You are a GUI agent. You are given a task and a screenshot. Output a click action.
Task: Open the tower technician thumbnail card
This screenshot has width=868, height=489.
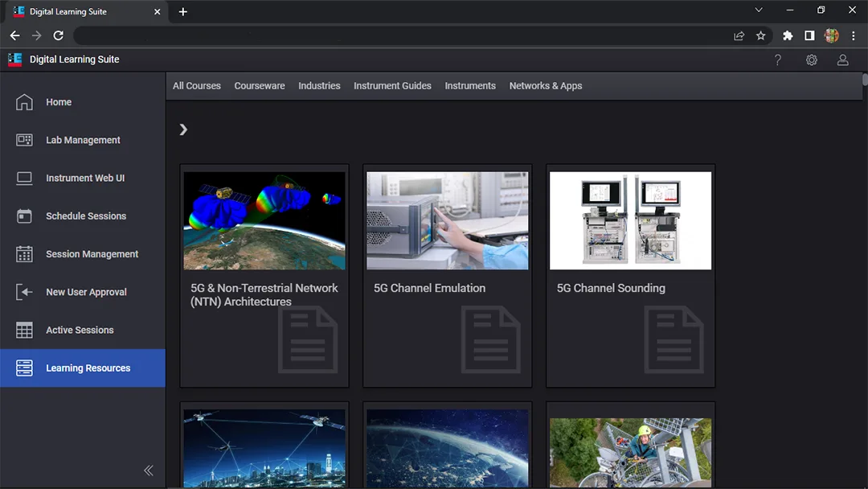point(631,453)
